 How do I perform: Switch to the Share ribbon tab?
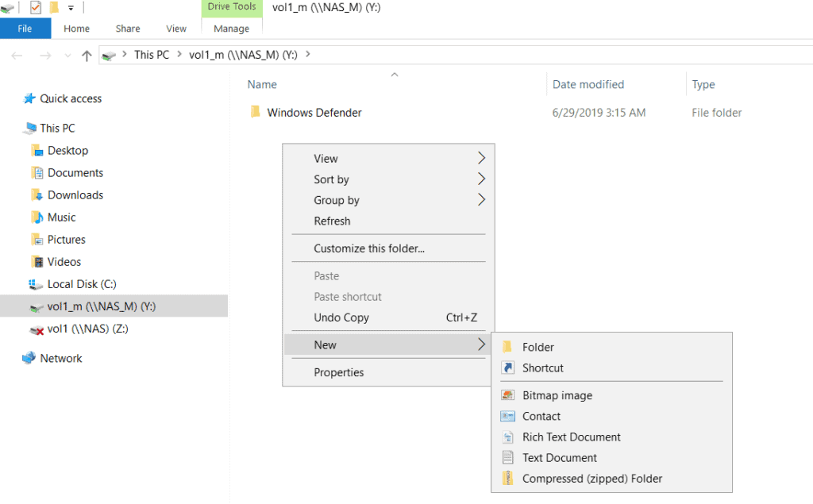127,28
